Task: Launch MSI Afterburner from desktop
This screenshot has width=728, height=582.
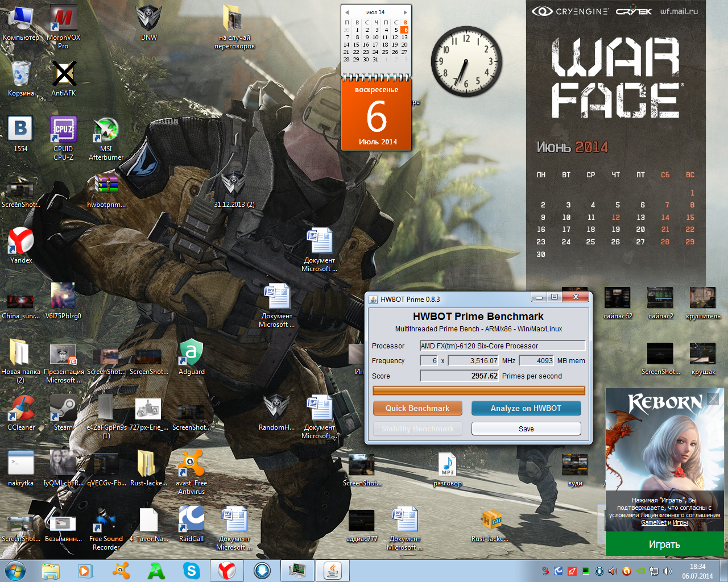Action: tap(106, 138)
